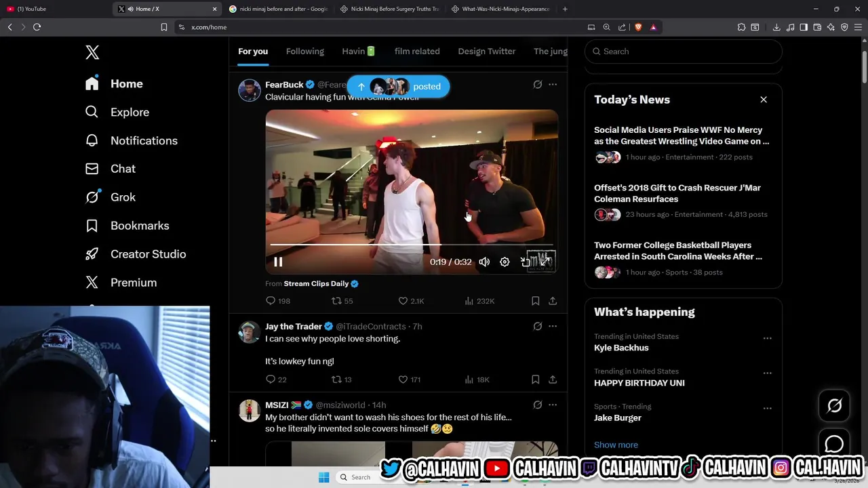Open more options for HAPPY BIRTHDAY UNI trend
This screenshot has width=868, height=488.
coord(767,373)
